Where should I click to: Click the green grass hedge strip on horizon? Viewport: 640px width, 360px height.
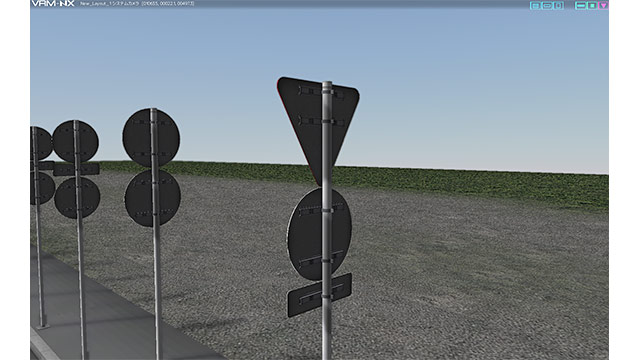click(367, 180)
